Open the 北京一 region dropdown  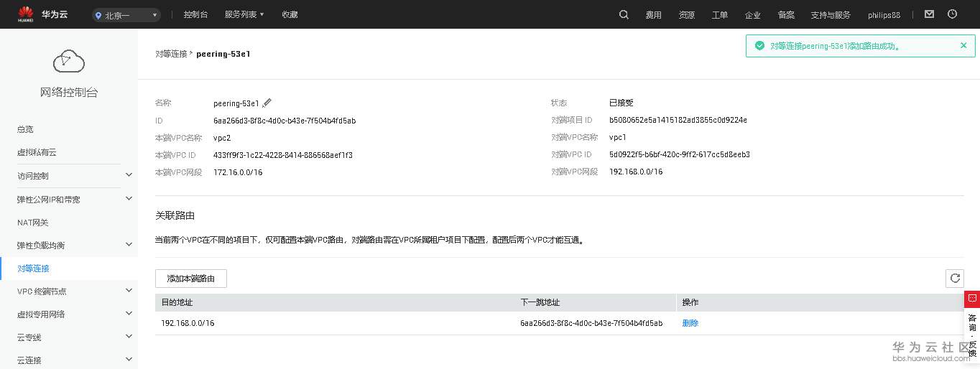pyautogui.click(x=126, y=14)
